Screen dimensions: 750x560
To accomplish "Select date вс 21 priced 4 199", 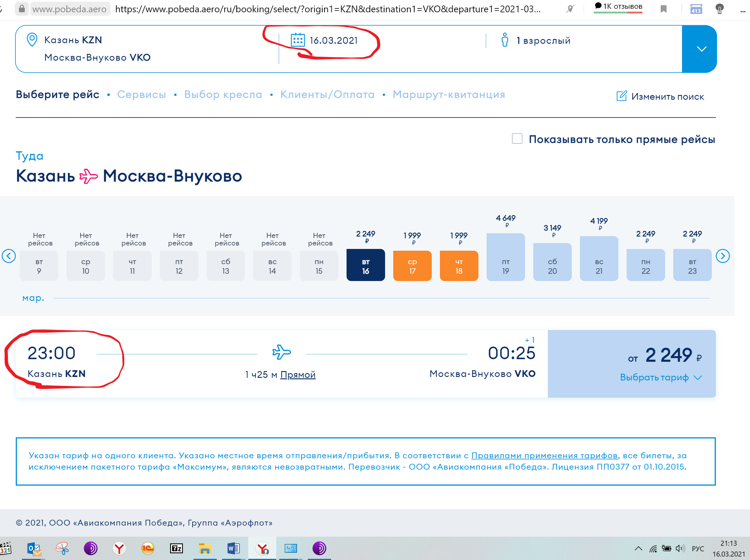I will coord(599,259).
